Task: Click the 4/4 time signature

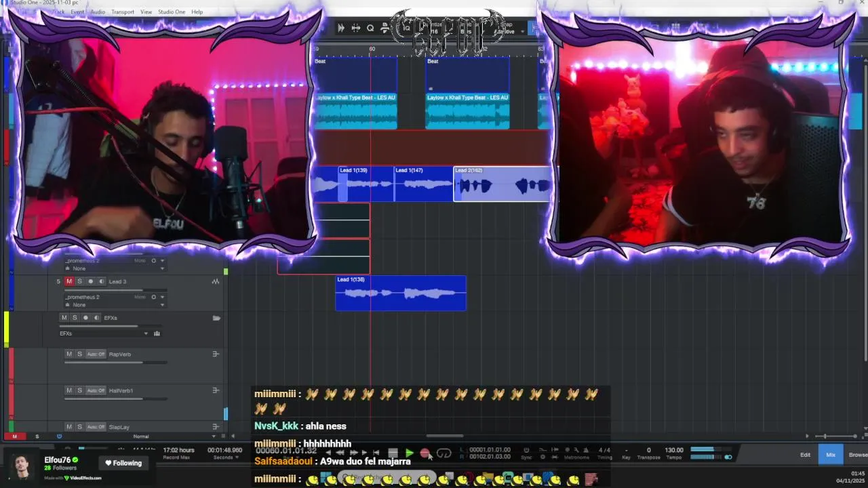Action: tap(604, 450)
